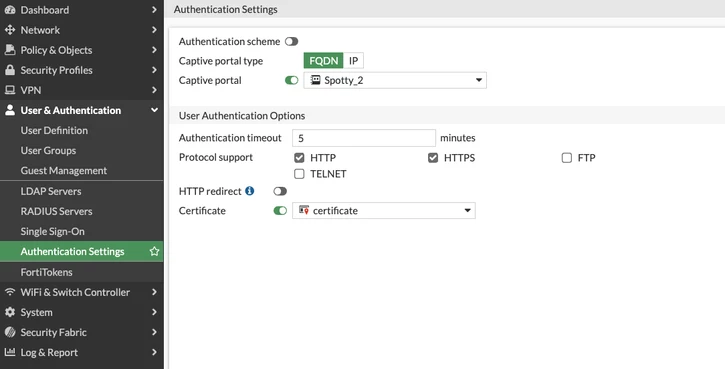725x369 pixels.
Task: Select IP captive portal type
Action: click(354, 61)
